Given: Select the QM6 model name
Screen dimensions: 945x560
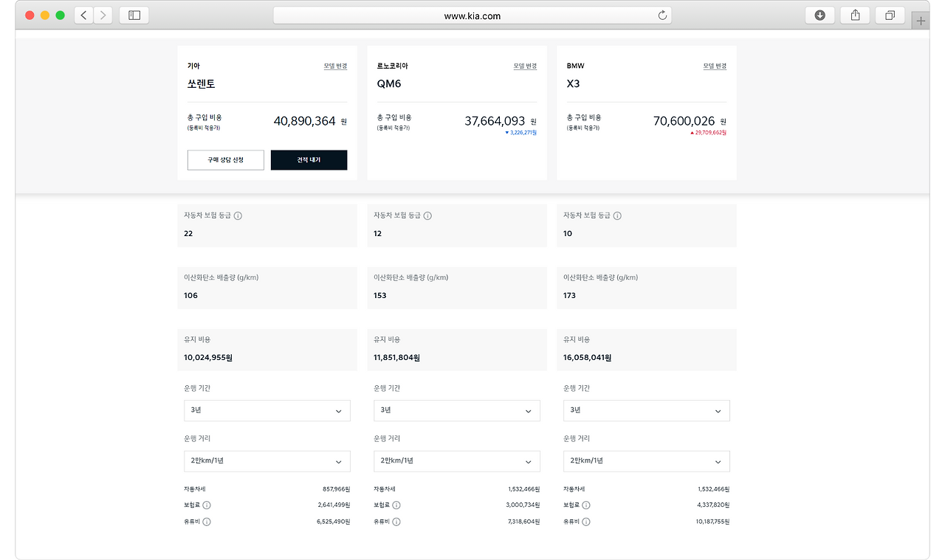Looking at the screenshot, I should coord(389,84).
